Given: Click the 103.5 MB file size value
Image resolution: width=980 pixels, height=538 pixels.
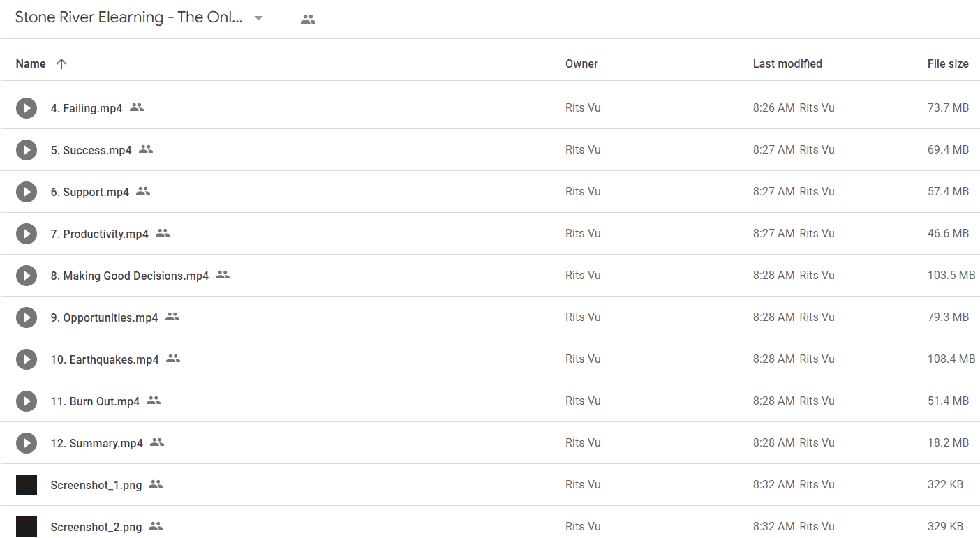Looking at the screenshot, I should (x=951, y=276).
